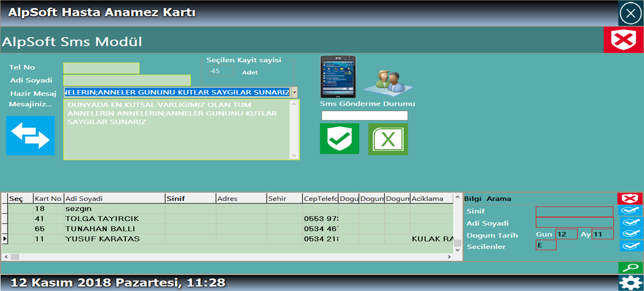The height and width of the screenshot is (291, 644).
Task: Click the KULAK RA Aciklama cell
Action: (432, 239)
